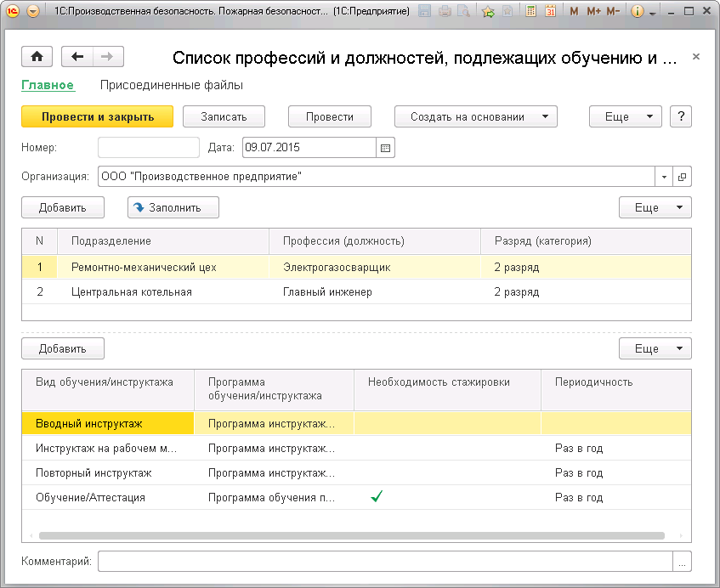720x588 pixels.
Task: Click Программа обучения п... cell
Action: tap(274, 498)
